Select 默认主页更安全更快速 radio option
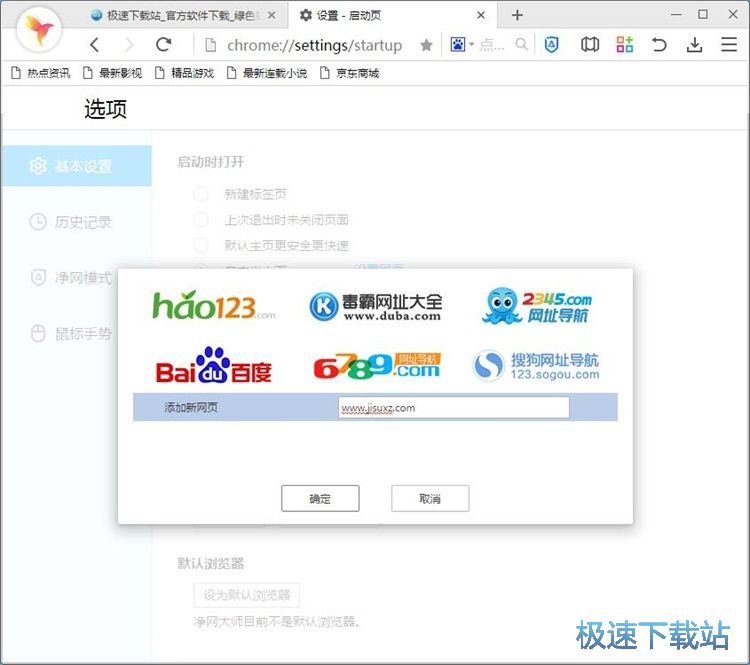 pos(201,245)
